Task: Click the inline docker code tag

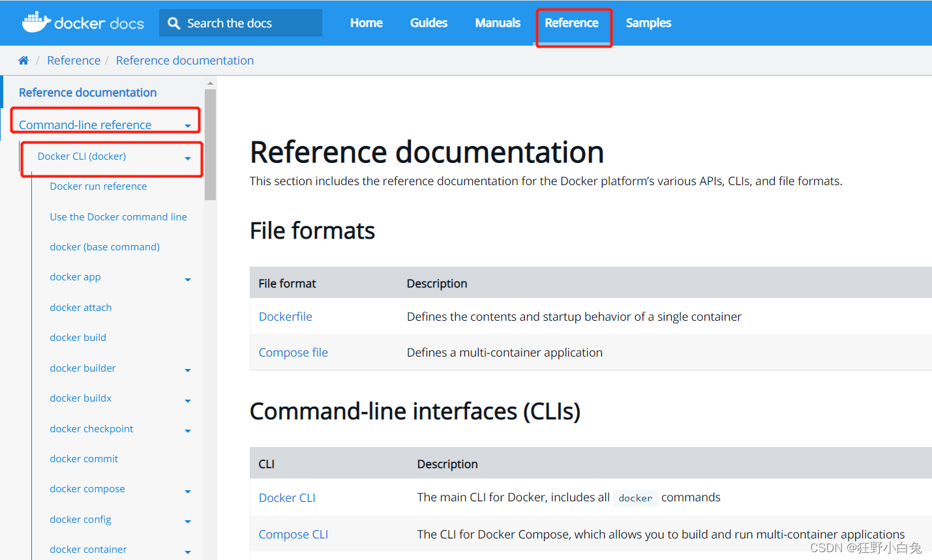Action: pyautogui.click(x=635, y=498)
